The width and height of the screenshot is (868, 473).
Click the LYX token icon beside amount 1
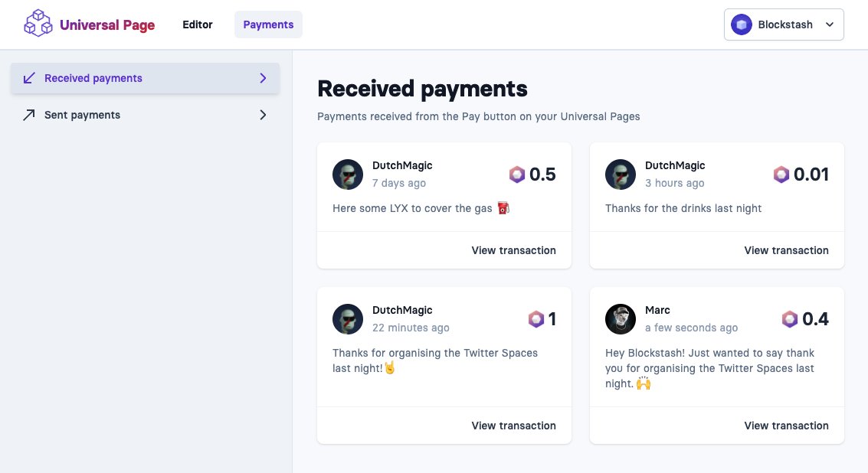[536, 318]
